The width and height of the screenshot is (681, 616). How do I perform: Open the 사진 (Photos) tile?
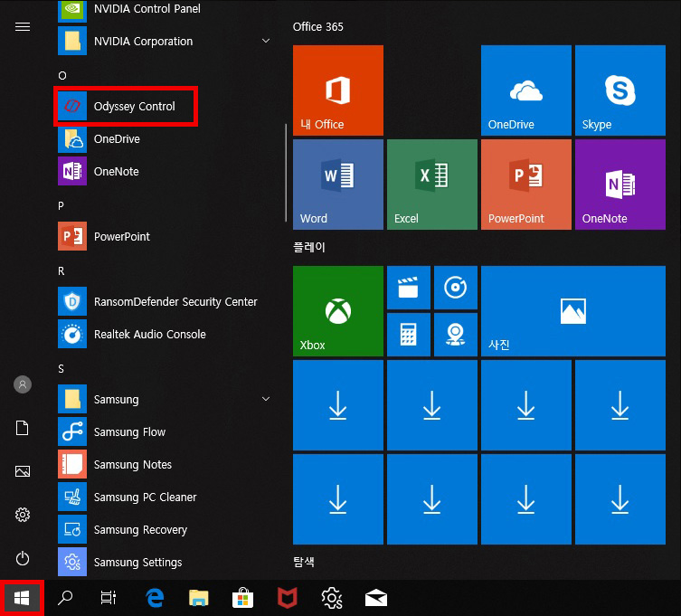pyautogui.click(x=572, y=311)
